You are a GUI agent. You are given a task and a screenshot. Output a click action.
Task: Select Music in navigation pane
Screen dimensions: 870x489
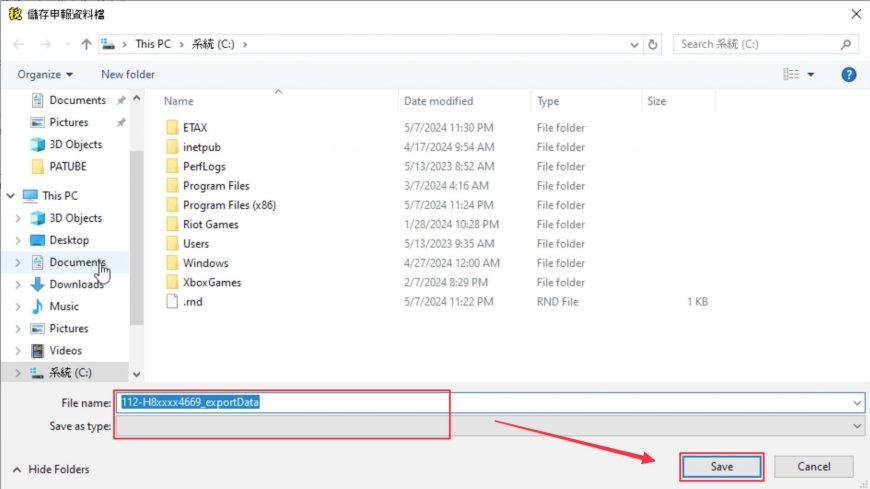click(64, 306)
